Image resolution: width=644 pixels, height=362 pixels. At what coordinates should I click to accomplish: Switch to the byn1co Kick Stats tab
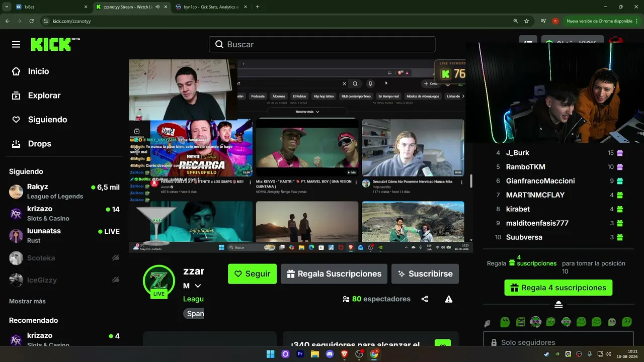(x=211, y=7)
